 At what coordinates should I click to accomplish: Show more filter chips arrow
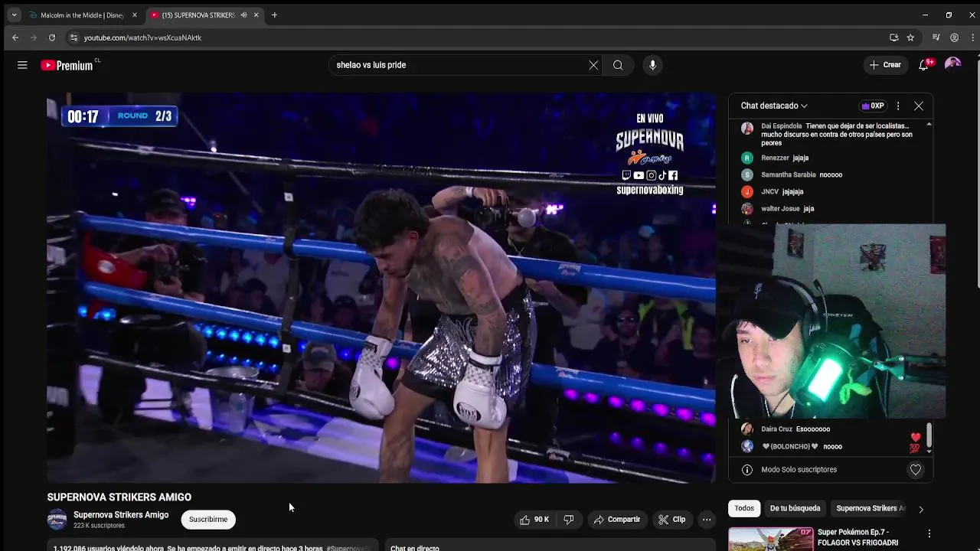click(x=921, y=509)
